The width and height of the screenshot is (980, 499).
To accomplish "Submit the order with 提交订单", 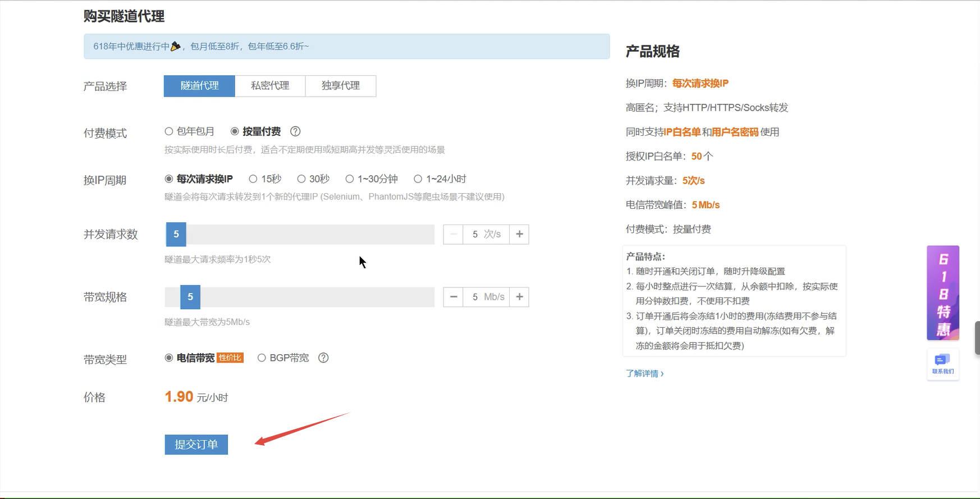I will [x=196, y=445].
